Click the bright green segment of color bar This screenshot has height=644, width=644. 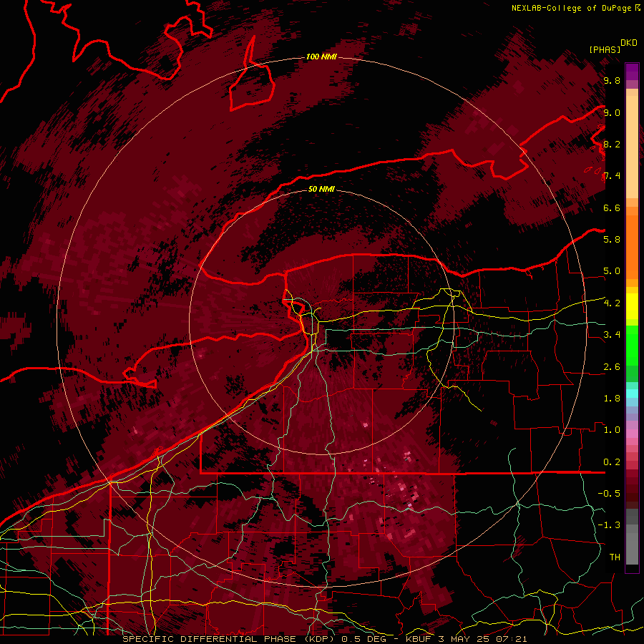coord(632,346)
